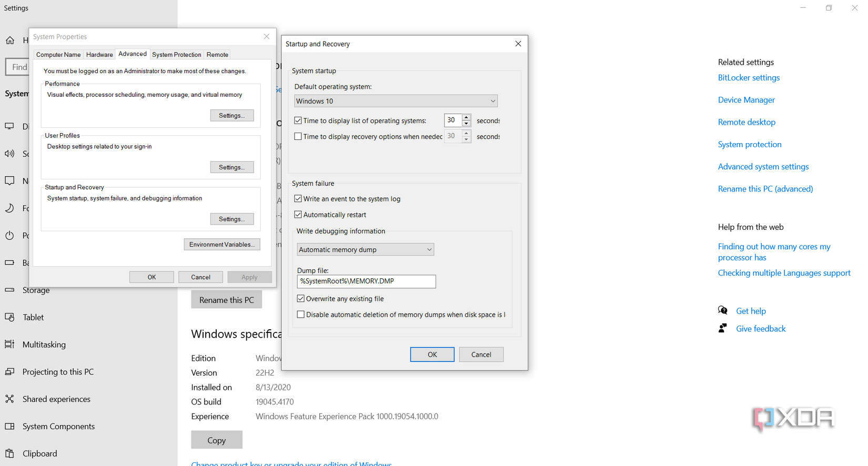The image size is (868, 466).
Task: Click the Sound speaker icon in sidebar
Action: (9, 154)
